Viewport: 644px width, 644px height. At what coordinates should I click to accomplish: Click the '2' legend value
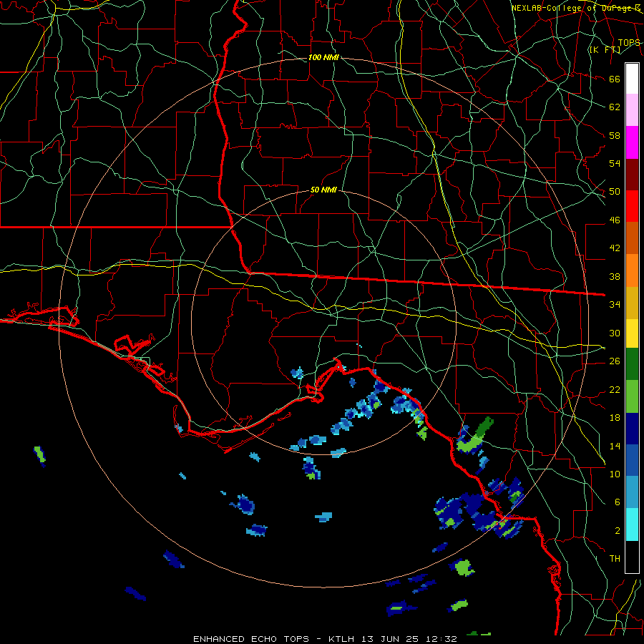click(618, 531)
